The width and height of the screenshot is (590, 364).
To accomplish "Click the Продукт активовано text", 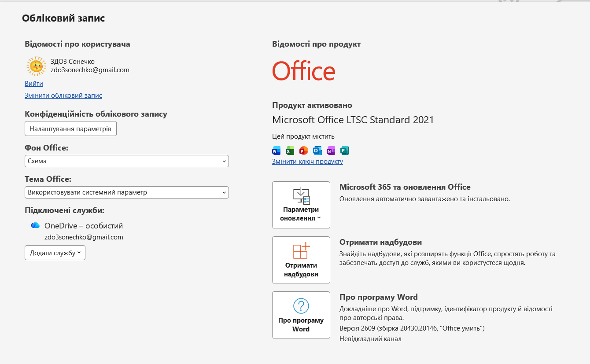I will pyautogui.click(x=312, y=105).
